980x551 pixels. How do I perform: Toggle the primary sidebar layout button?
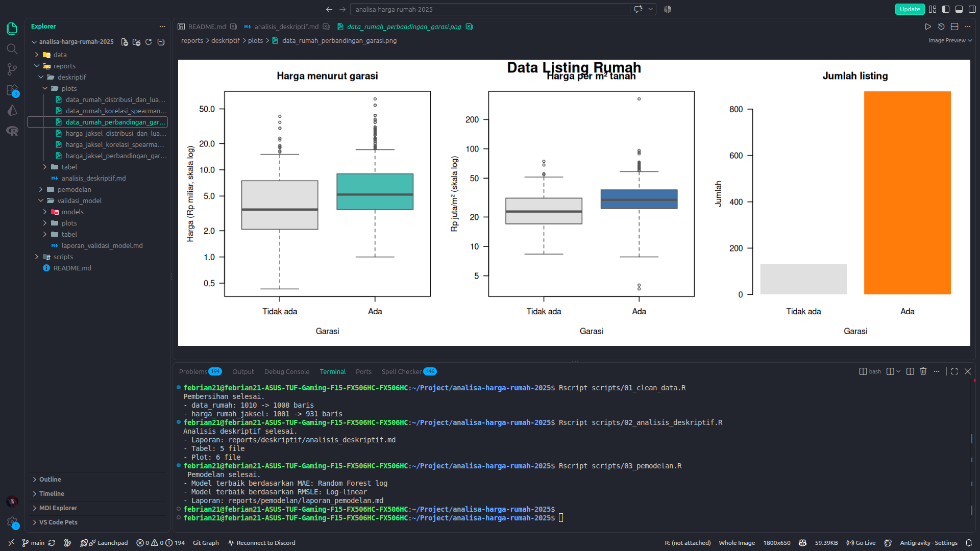click(x=946, y=9)
